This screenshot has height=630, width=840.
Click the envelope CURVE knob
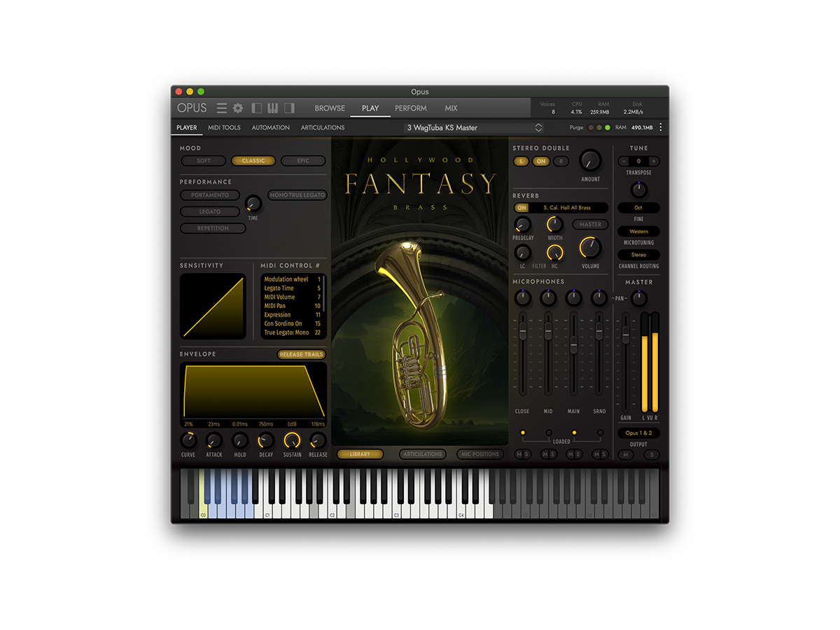coord(188,440)
